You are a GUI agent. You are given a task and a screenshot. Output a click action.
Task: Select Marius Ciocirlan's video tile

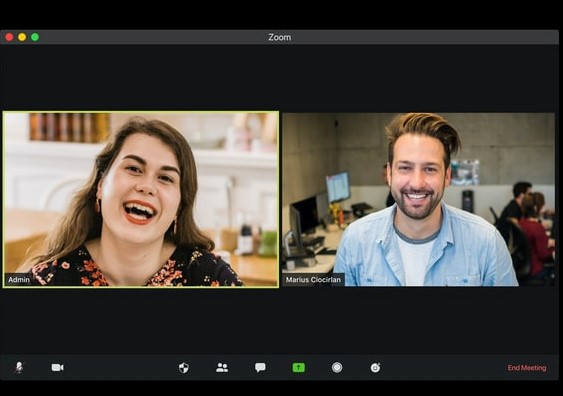pos(418,200)
